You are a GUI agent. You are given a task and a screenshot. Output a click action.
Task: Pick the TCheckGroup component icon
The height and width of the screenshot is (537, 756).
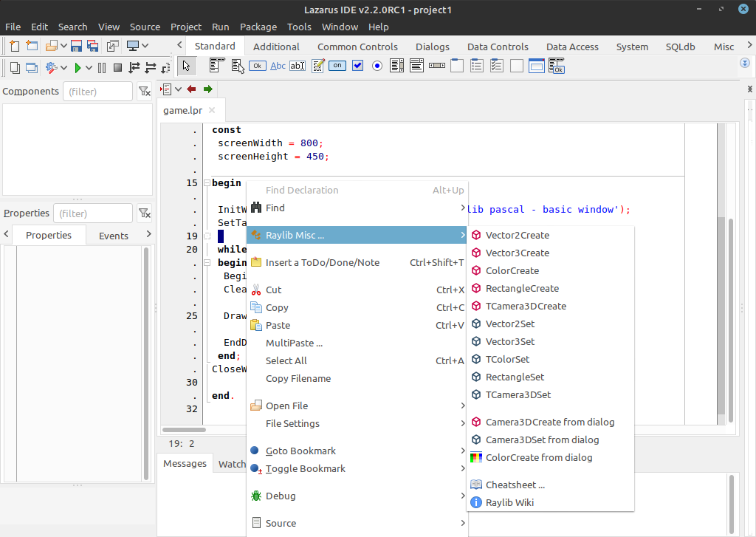pos(497,66)
